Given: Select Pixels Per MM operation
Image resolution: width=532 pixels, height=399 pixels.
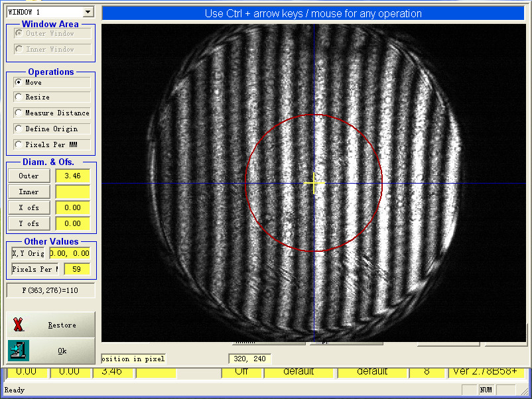Looking at the screenshot, I should (x=18, y=144).
